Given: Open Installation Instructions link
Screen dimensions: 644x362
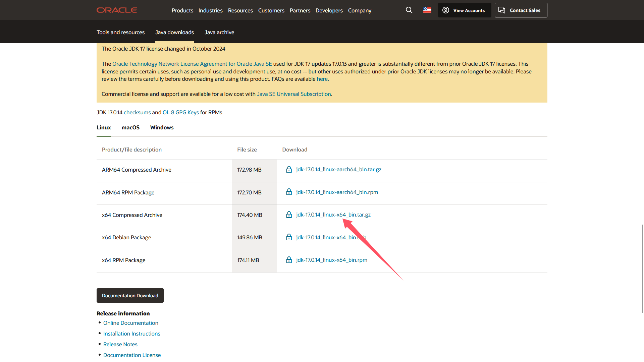Looking at the screenshot, I should click(x=132, y=334).
